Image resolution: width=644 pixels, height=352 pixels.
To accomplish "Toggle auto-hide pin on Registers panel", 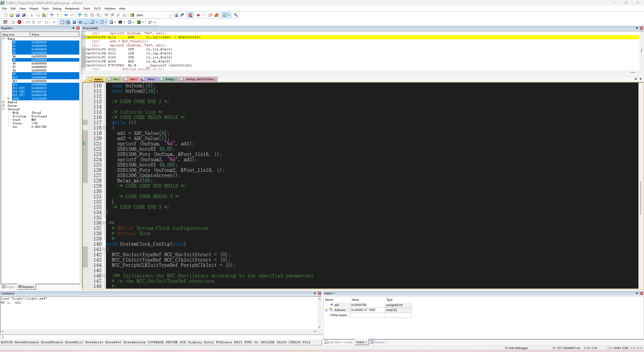I will coord(73,28).
